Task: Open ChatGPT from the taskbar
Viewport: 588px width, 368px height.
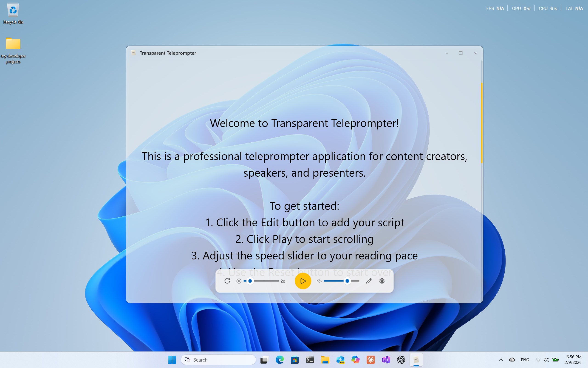Action: tap(401, 360)
